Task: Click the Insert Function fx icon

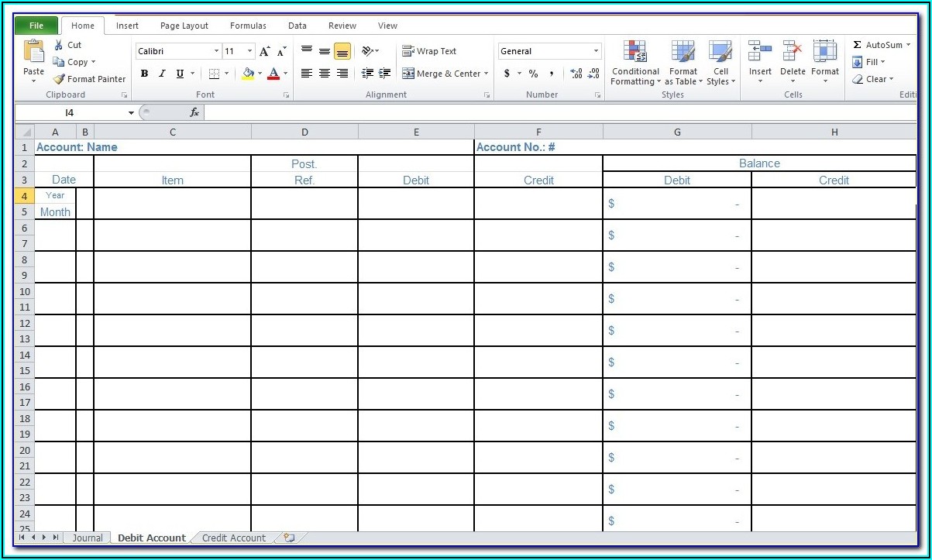Action: click(194, 112)
